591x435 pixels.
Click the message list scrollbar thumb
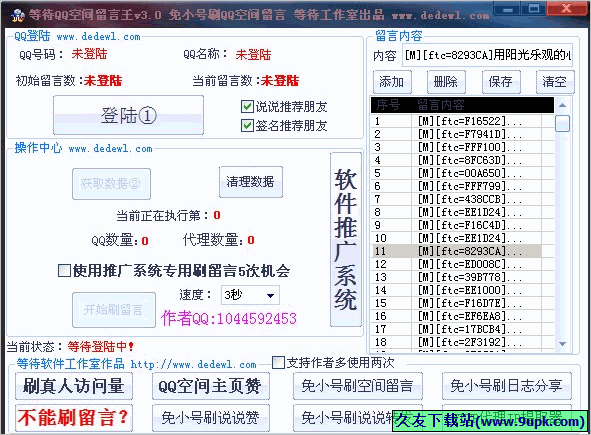point(562,124)
